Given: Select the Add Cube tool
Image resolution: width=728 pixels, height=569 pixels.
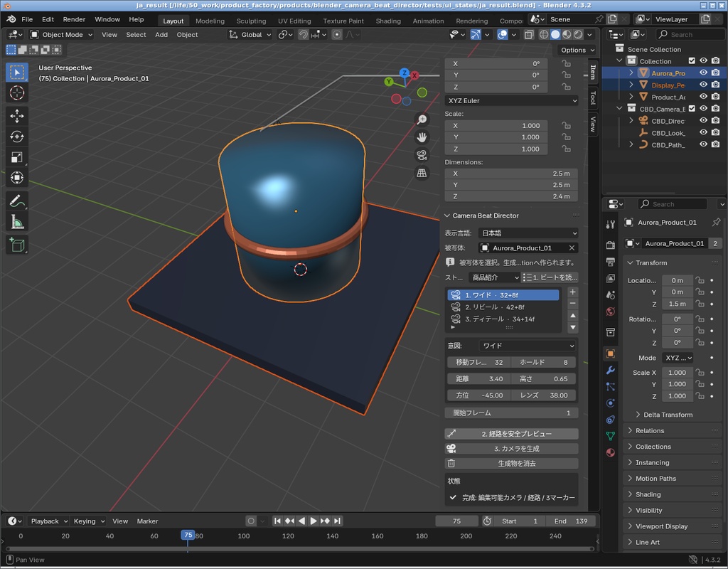Looking at the screenshot, I should (x=17, y=245).
